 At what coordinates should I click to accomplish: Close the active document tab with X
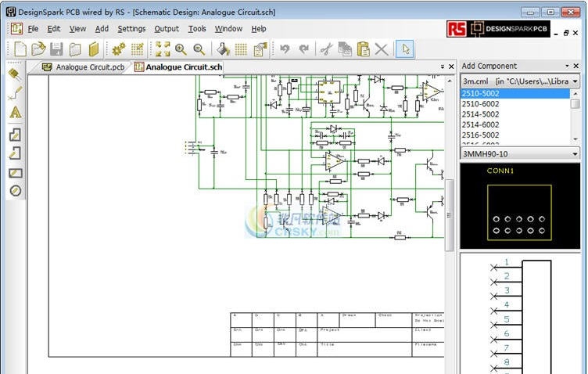(x=451, y=67)
